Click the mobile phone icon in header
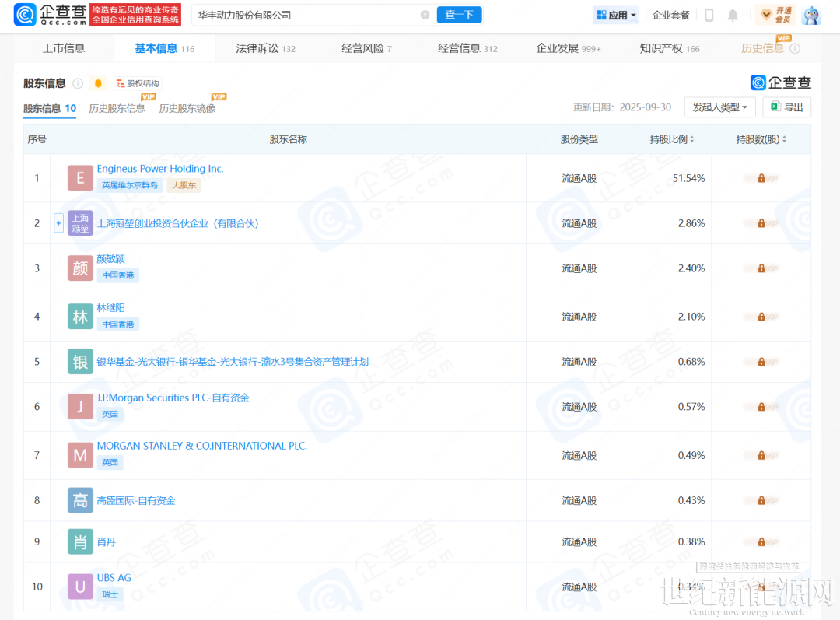The image size is (840, 620). point(709,15)
